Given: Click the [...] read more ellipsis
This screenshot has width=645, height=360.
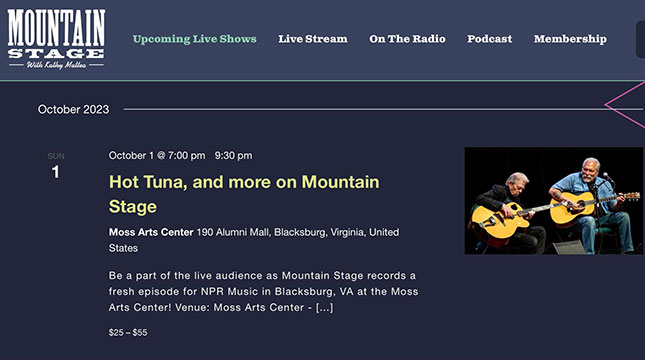Looking at the screenshot, I should click(324, 307).
